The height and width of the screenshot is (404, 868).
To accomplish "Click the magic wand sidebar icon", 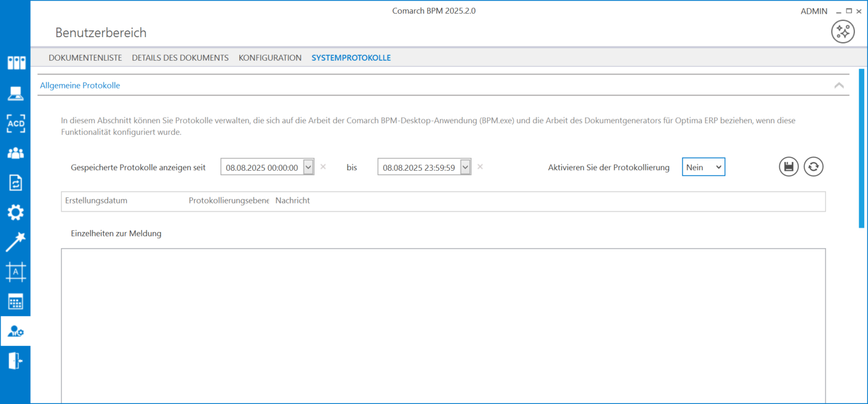I will (15, 242).
